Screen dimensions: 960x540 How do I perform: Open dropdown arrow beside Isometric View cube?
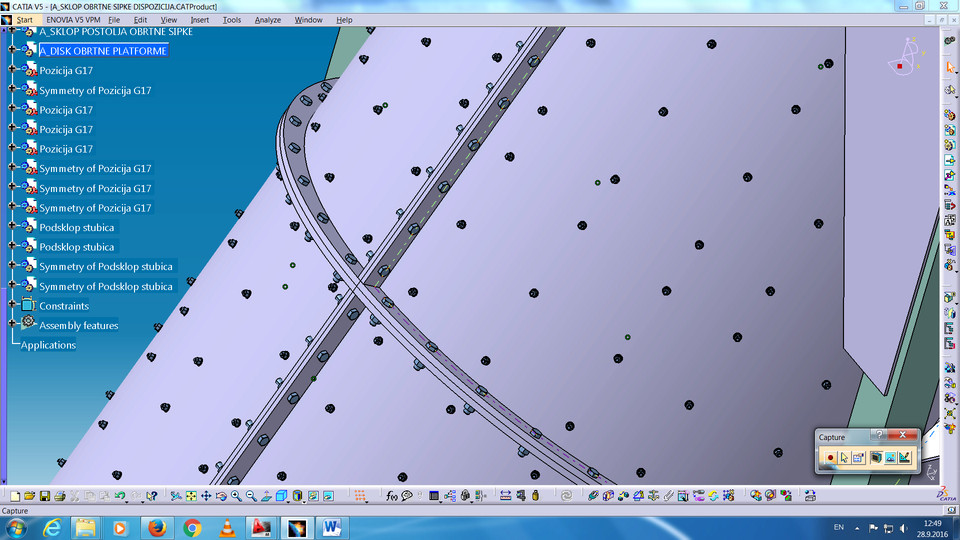pos(288,500)
